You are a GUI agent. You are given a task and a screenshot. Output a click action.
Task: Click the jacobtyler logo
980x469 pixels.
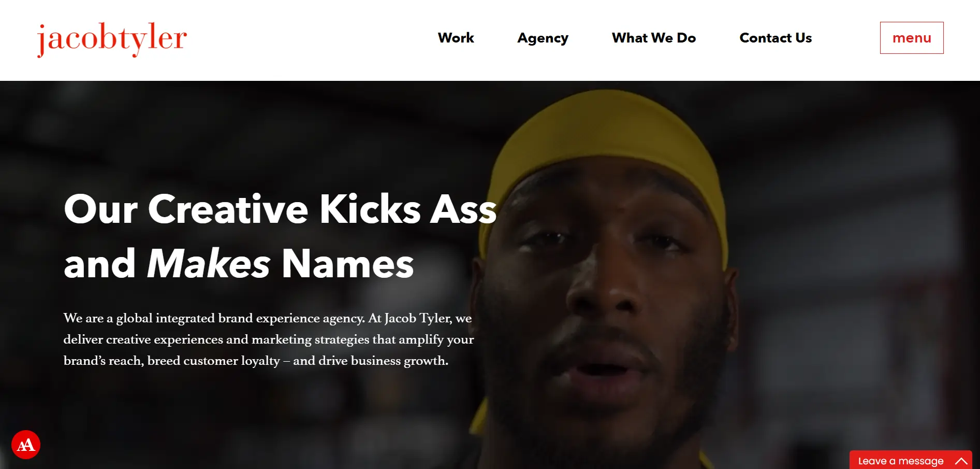point(112,39)
